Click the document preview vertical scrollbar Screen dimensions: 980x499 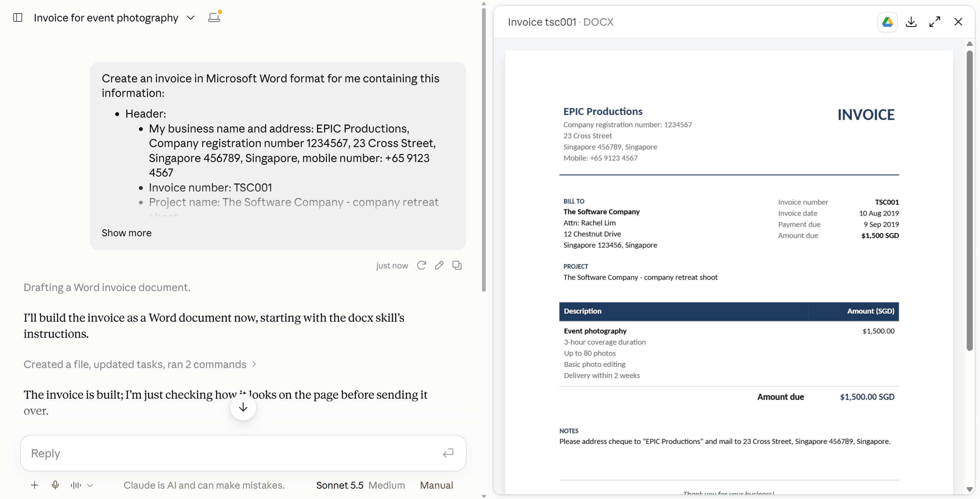(x=969, y=200)
